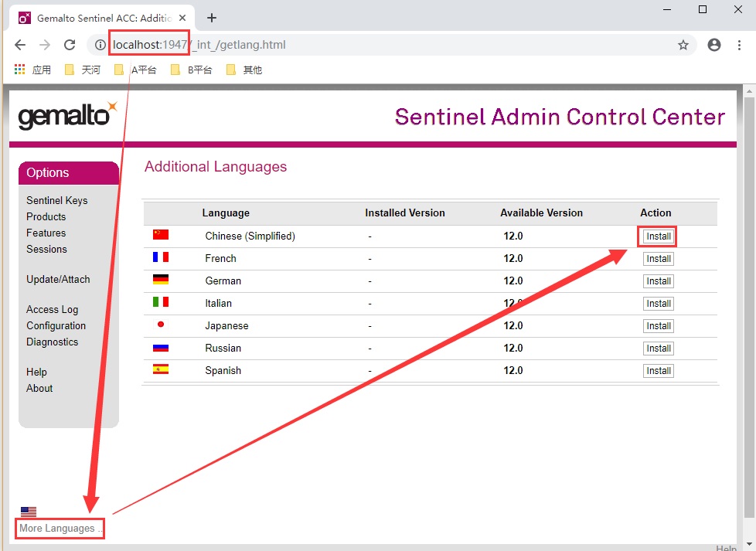Open the Chrome three-dot menu

coord(740,45)
